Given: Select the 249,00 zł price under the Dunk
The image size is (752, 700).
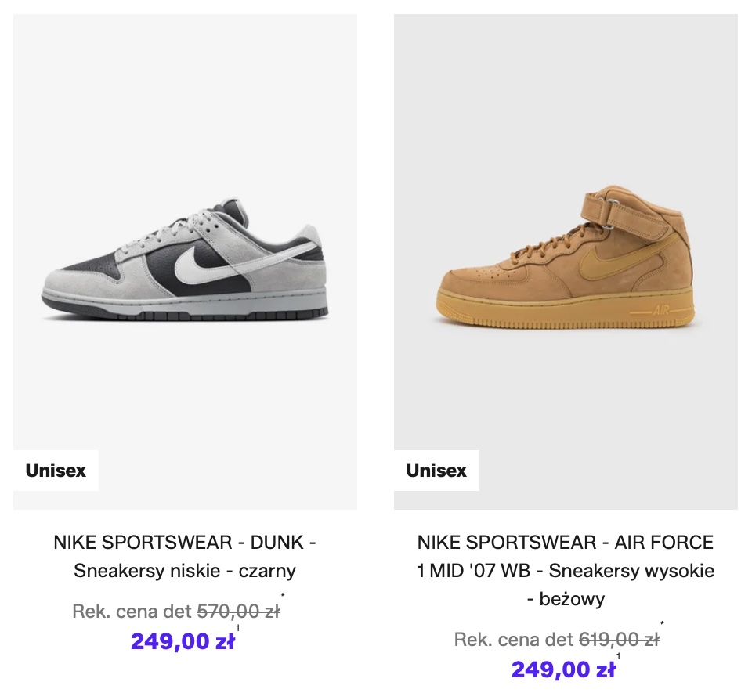Looking at the screenshot, I should coord(183,641).
